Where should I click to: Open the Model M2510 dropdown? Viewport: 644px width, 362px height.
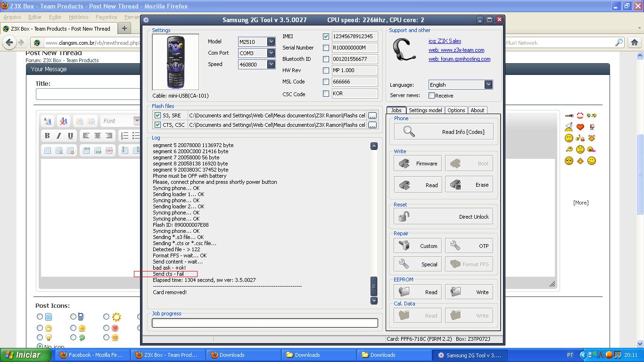click(x=271, y=41)
